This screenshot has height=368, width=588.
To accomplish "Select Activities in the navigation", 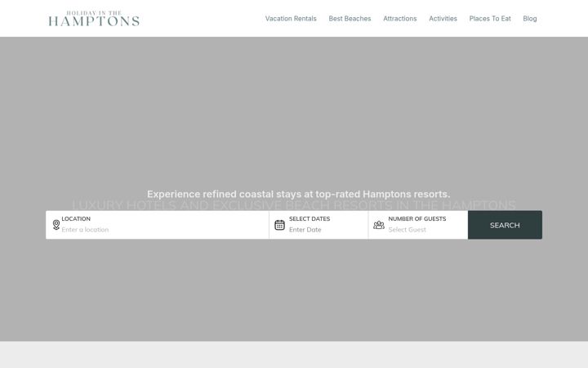I will click(443, 18).
